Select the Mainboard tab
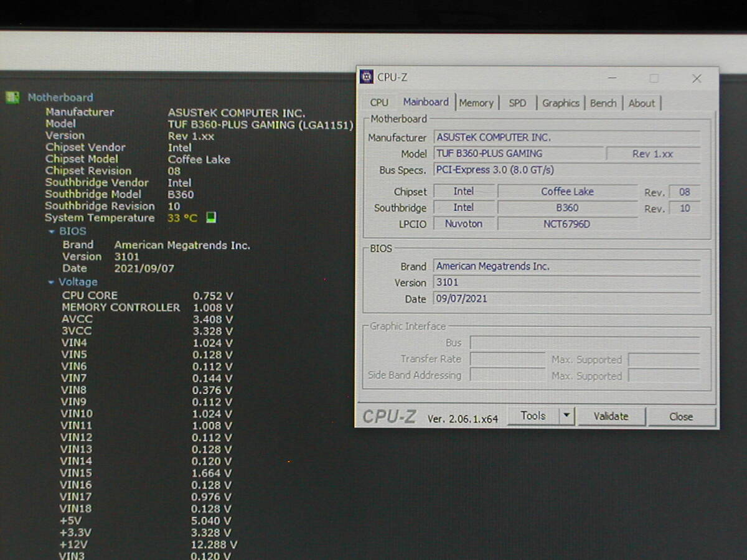The image size is (747, 560). pyautogui.click(x=426, y=102)
